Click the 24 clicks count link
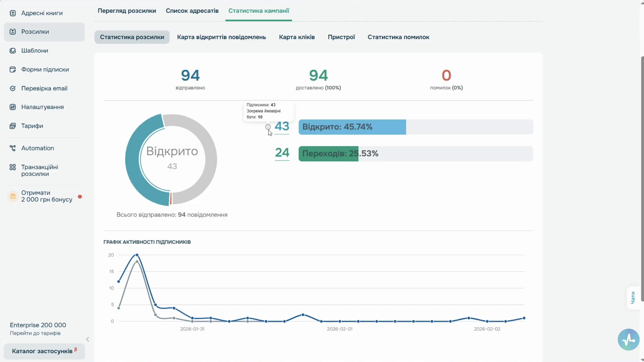 click(282, 153)
